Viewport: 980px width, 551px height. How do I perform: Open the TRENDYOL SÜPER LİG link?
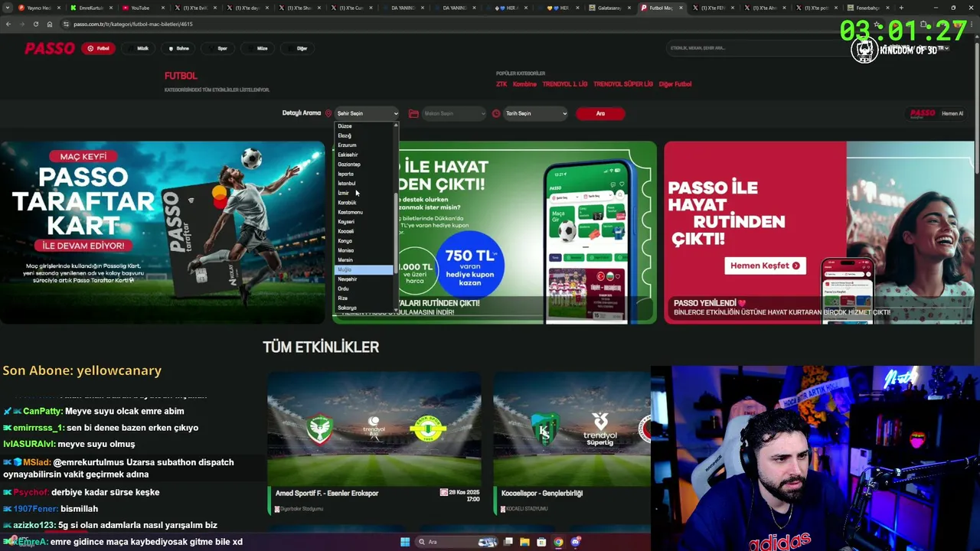coord(623,84)
